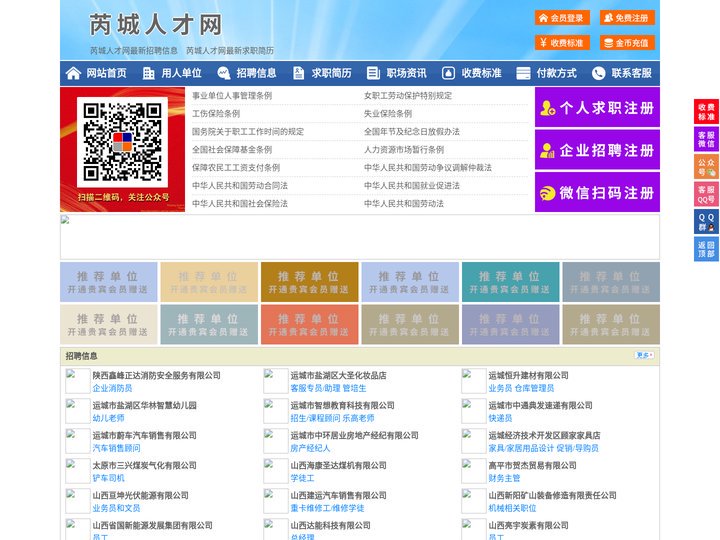Screen dimensions: 720x540
Task: Open 运城市盐湖区大圣化妆品店 listing
Action: [x=338, y=375]
